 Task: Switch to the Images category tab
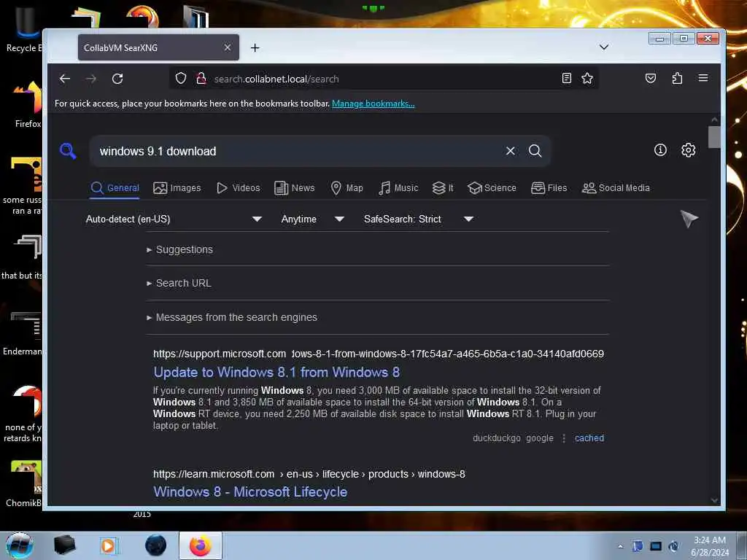coord(177,188)
